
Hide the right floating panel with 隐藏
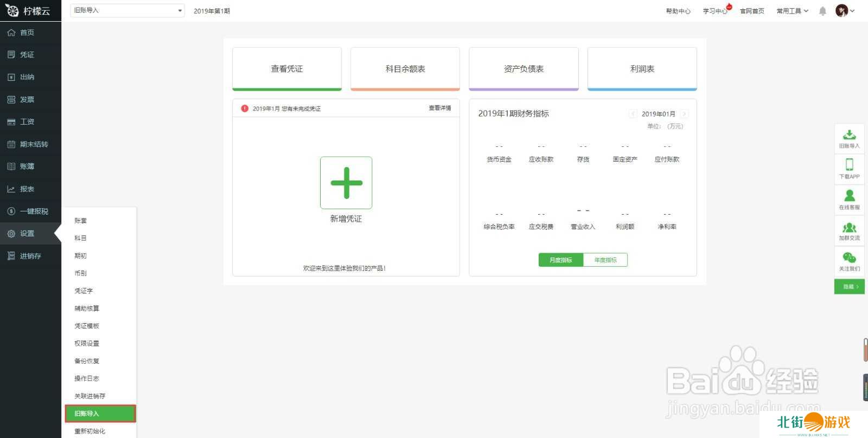coord(849,287)
